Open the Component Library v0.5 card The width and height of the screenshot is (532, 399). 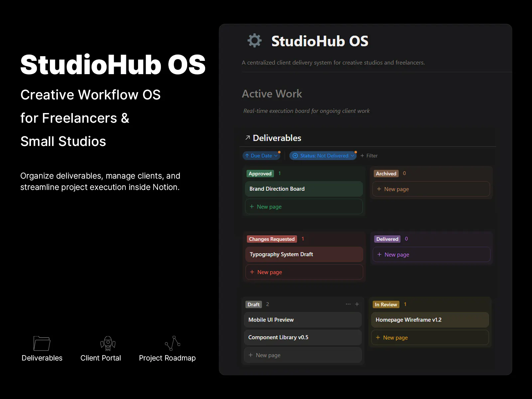click(x=303, y=337)
